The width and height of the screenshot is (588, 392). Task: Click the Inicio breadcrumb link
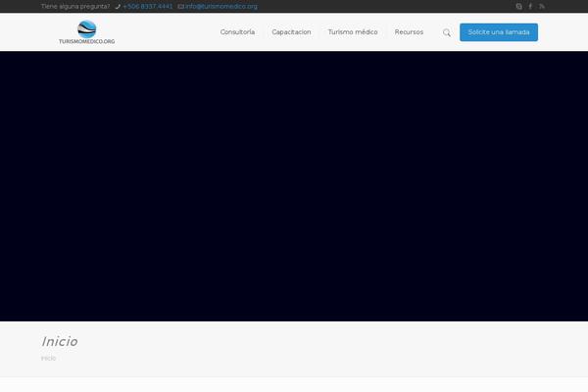(x=48, y=359)
